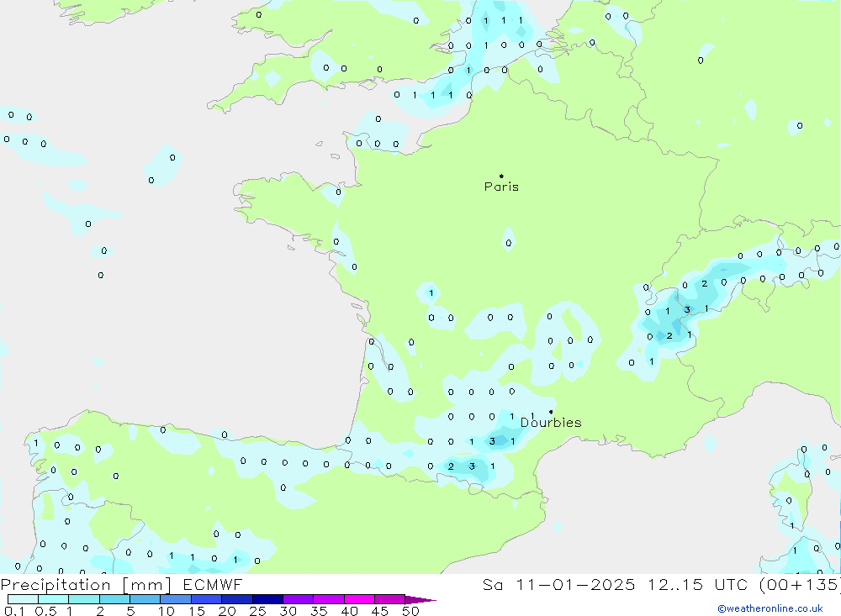Click the 'Precipitation' title word

(56, 585)
